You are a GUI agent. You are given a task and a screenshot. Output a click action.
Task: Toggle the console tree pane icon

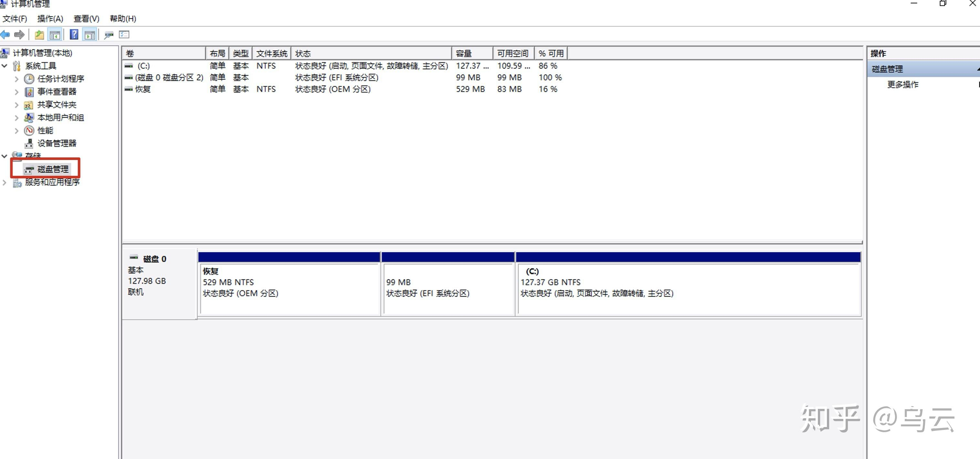tap(55, 35)
